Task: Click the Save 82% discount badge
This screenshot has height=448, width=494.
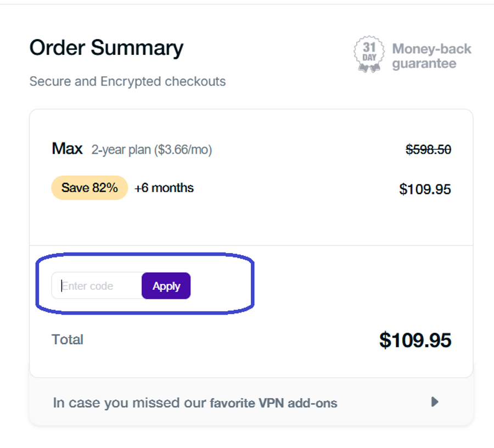Action: tap(89, 188)
